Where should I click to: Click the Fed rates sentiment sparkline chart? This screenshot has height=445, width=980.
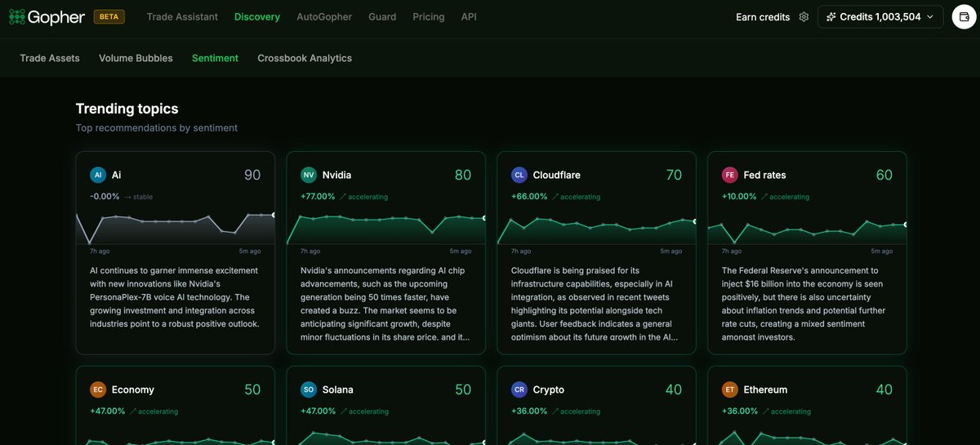point(807,231)
